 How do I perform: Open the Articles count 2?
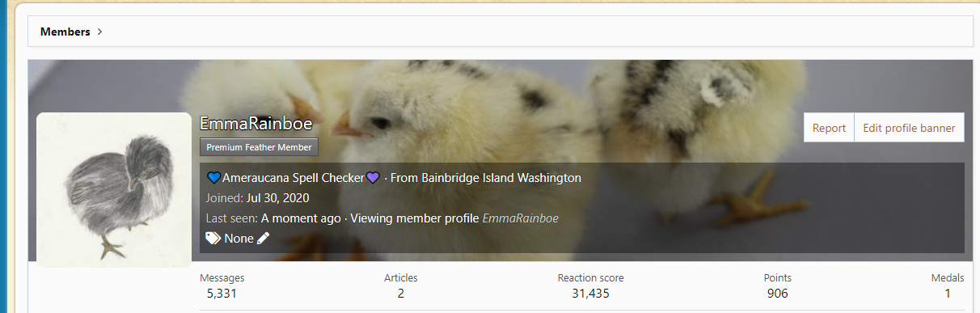pyautogui.click(x=401, y=294)
